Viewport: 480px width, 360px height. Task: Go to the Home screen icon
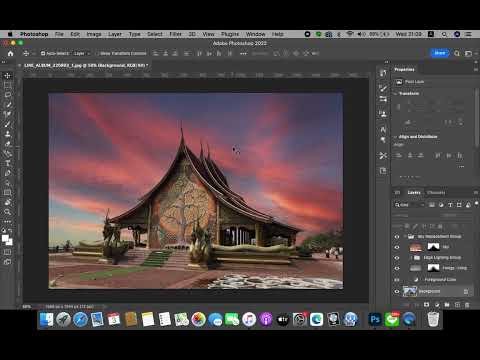click(x=11, y=53)
